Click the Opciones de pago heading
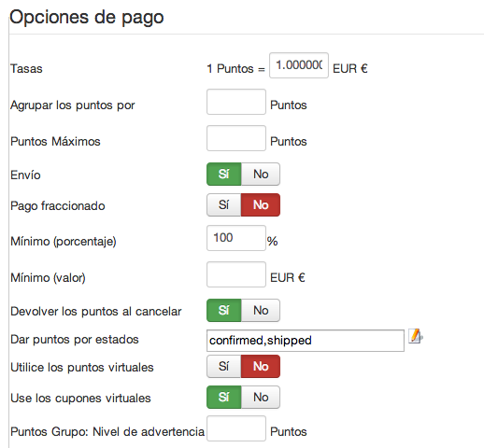 (87, 18)
